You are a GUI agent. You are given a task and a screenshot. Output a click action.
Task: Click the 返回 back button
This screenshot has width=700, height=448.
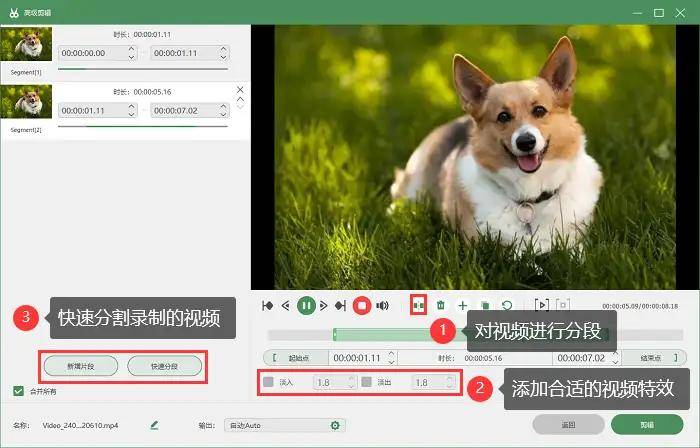tap(568, 425)
